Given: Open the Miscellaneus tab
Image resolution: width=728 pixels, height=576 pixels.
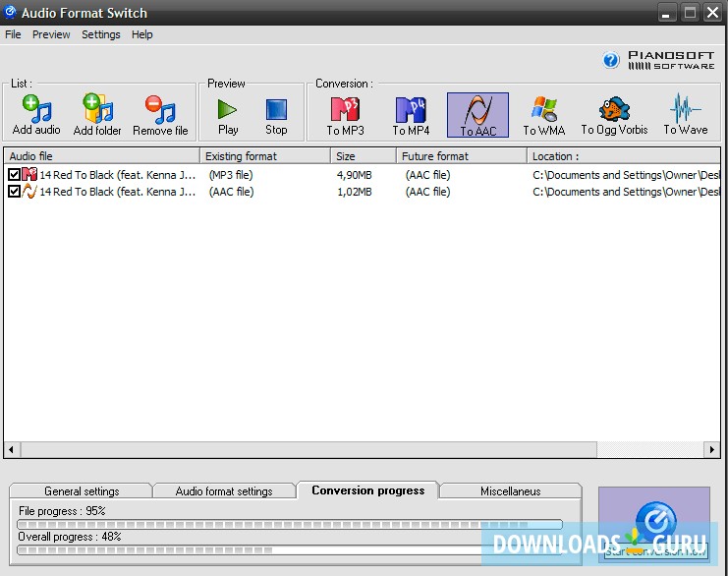Looking at the screenshot, I should coord(510,491).
